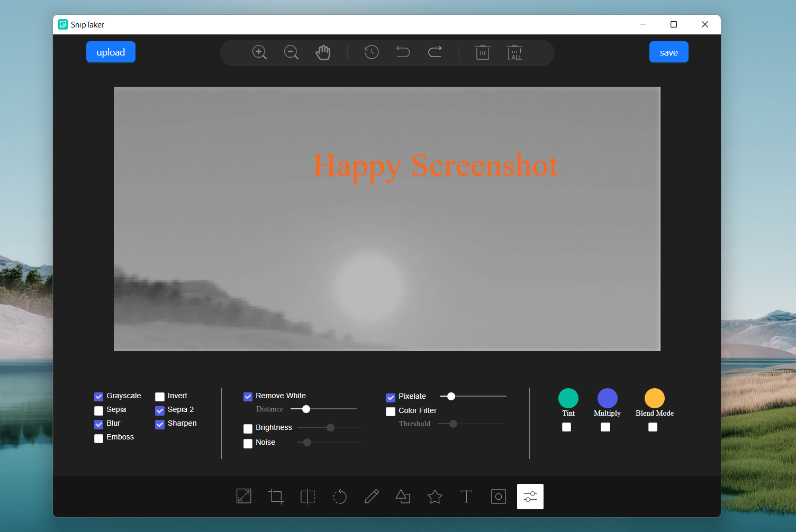Select the star icon tool
This screenshot has height=532, width=796.
click(x=435, y=496)
